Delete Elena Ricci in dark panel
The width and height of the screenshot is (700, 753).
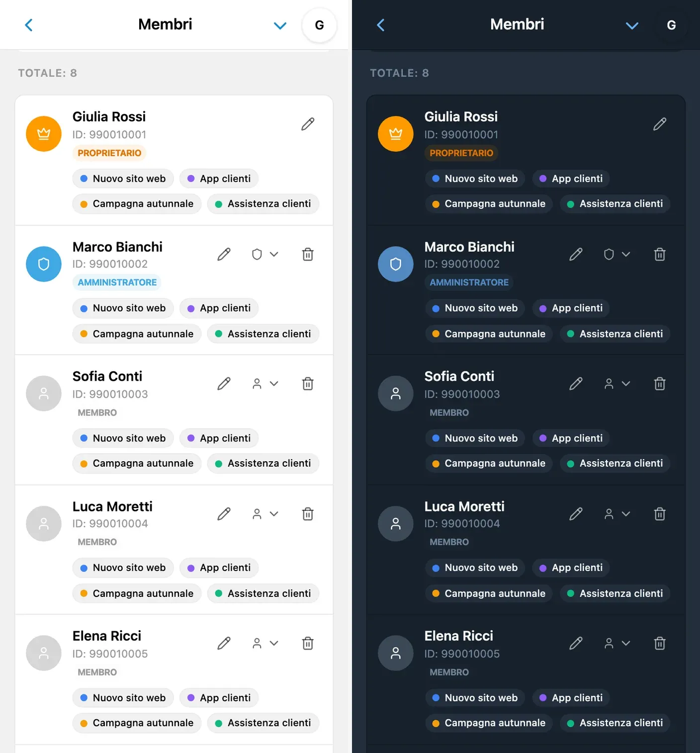(660, 643)
